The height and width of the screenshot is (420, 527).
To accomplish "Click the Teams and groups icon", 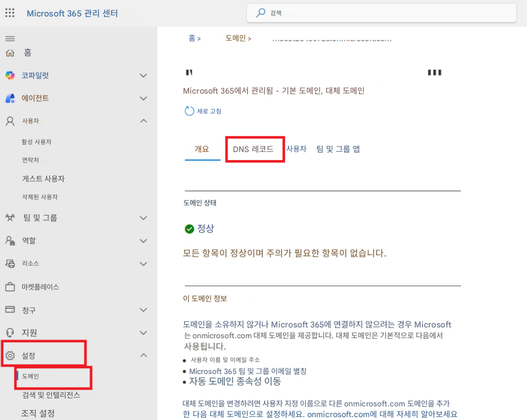I will [10, 218].
